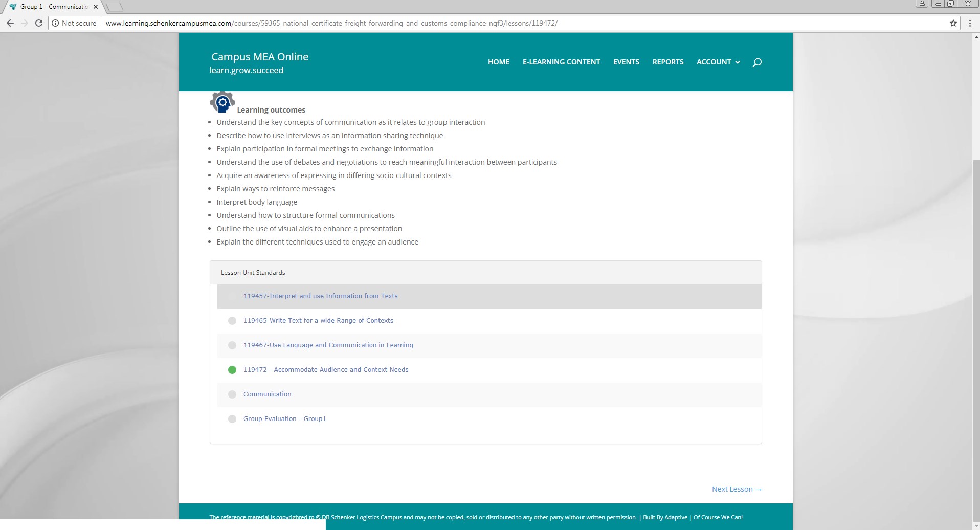Image resolution: width=980 pixels, height=530 pixels.
Task: Click green status circle for 119472
Action: click(232, 370)
